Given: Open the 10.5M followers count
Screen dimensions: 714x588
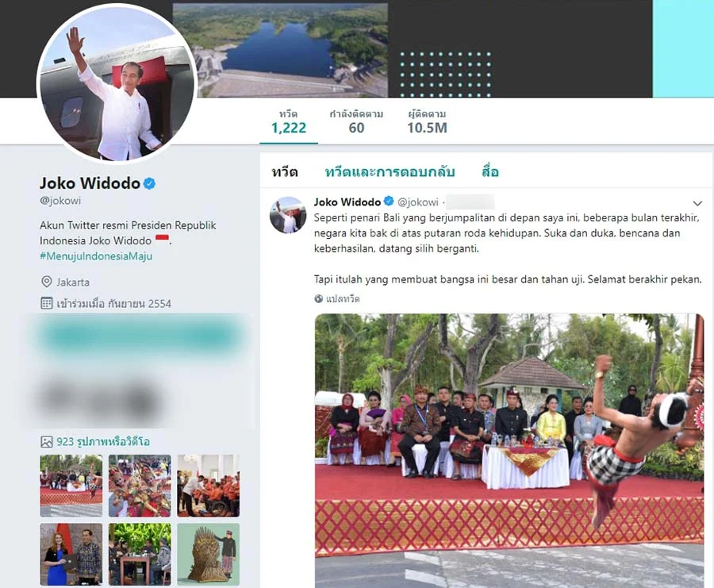Looking at the screenshot, I should [x=427, y=122].
